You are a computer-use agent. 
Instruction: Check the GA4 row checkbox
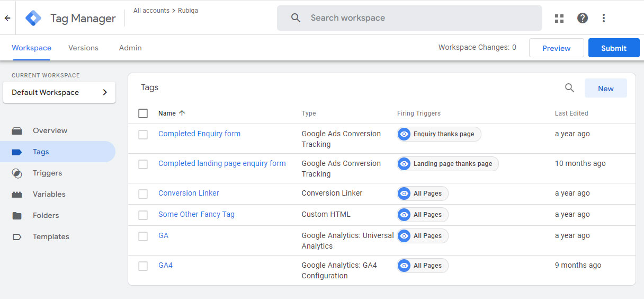(x=143, y=266)
